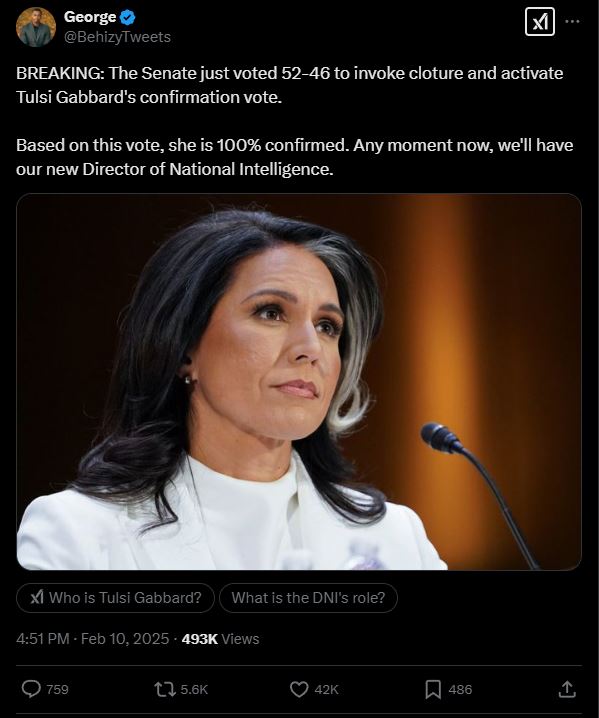This screenshot has width=599, height=718.
Task: Click the 486 bookmarks count
Action: [460, 689]
